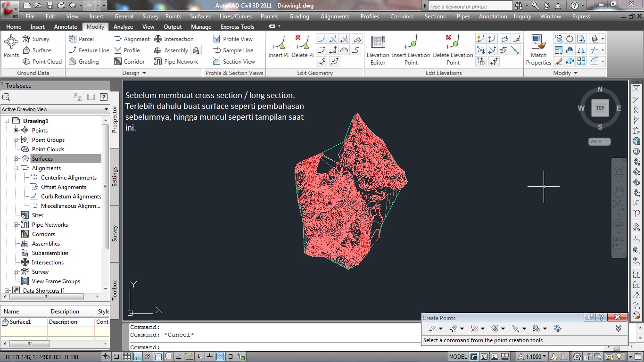Open the Surfaces menu in menu bar
Viewport: 644px width, 362px height.
[200, 16]
